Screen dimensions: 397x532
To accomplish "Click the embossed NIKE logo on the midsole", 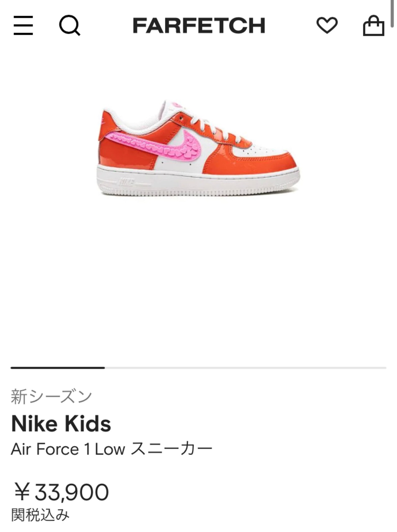I will click(127, 181).
